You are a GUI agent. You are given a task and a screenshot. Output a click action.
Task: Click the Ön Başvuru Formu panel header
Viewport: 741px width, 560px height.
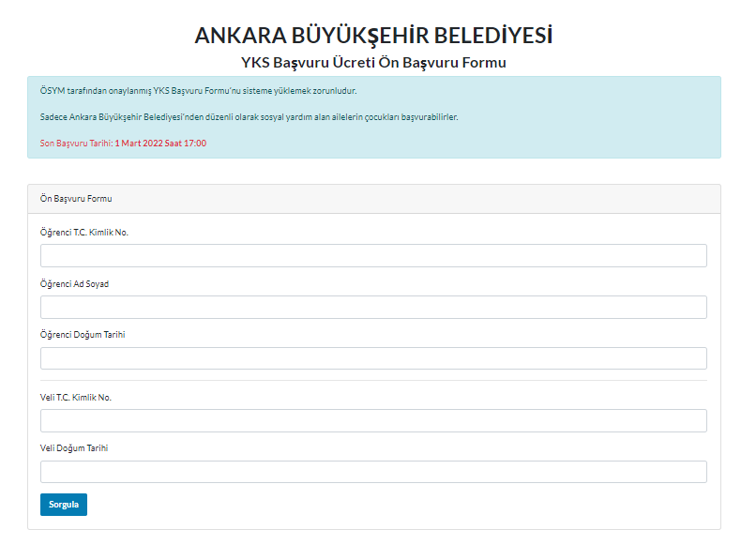(374, 199)
